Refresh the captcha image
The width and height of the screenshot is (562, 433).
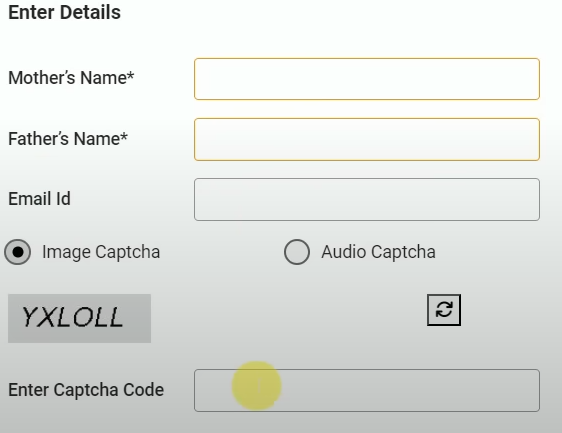coord(444,310)
